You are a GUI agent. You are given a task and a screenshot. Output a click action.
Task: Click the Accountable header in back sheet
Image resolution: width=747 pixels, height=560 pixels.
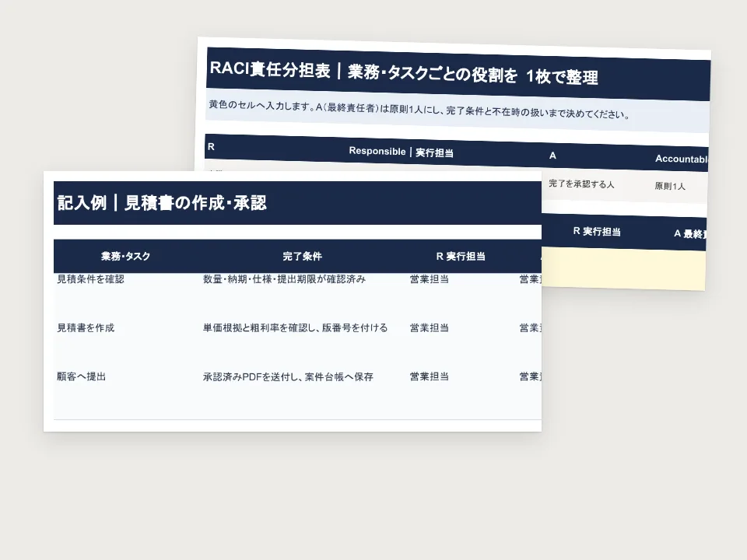tap(682, 159)
